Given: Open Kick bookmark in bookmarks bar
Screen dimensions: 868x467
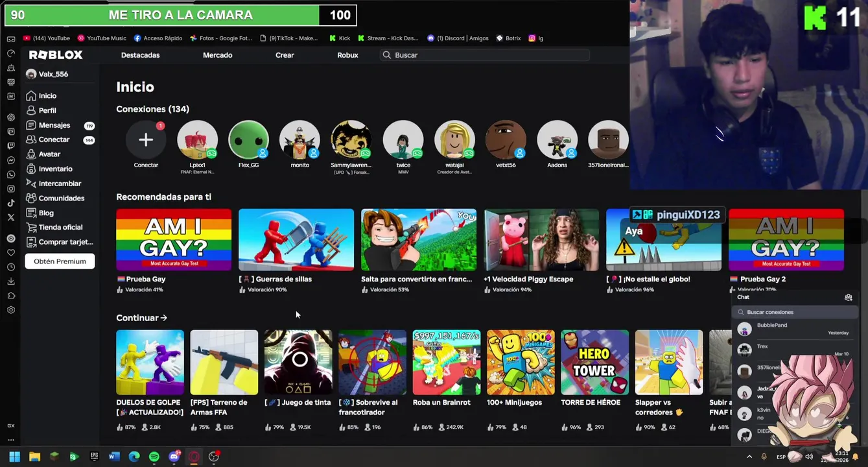Looking at the screenshot, I should pos(340,38).
